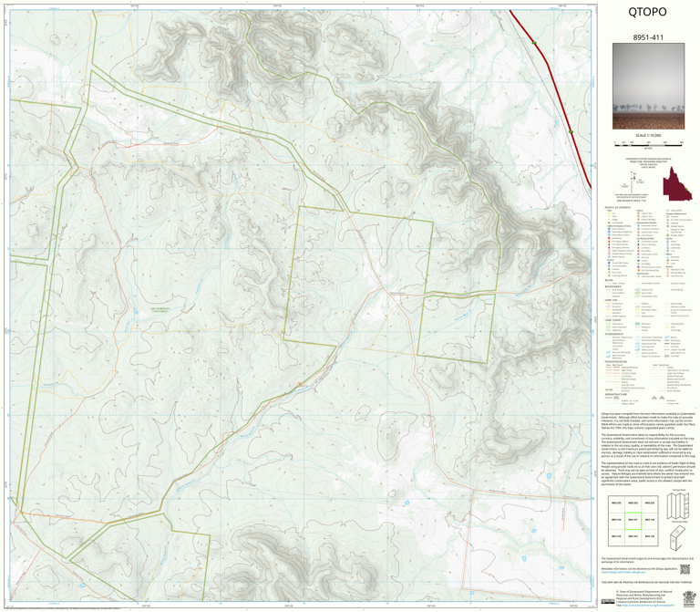Open the Creative Commons license URL
The height and width of the screenshot is (612, 700).
(646, 605)
